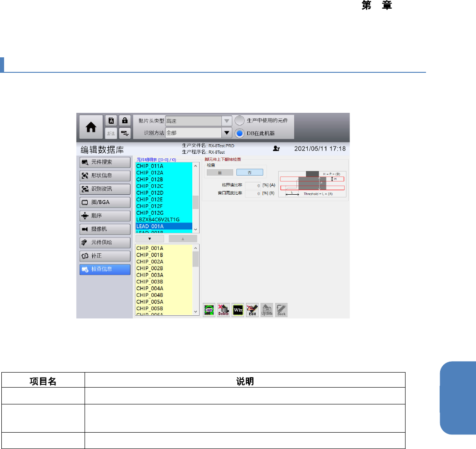Viewport: 476px width, 449px height.
Task: Click the upper list scrollbar up arrow
Action: click(195, 166)
